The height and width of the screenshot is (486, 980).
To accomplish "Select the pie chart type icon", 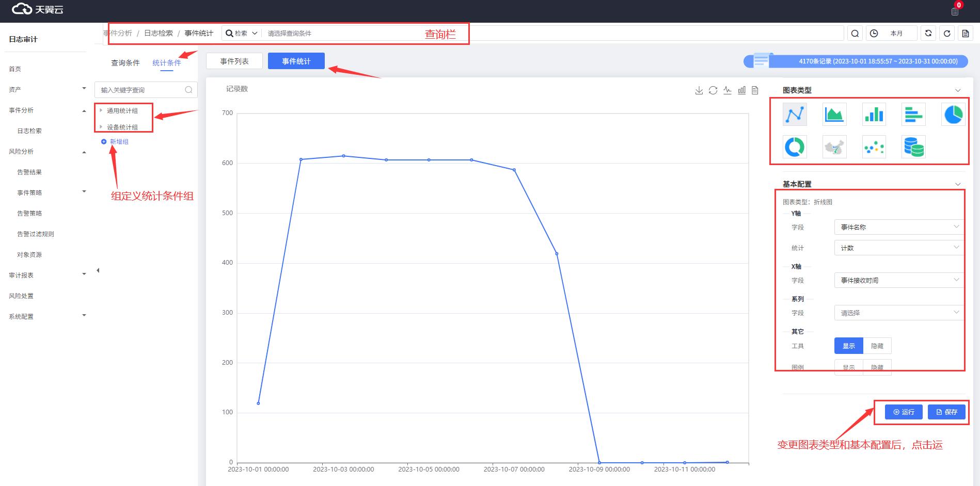I will pos(953,115).
